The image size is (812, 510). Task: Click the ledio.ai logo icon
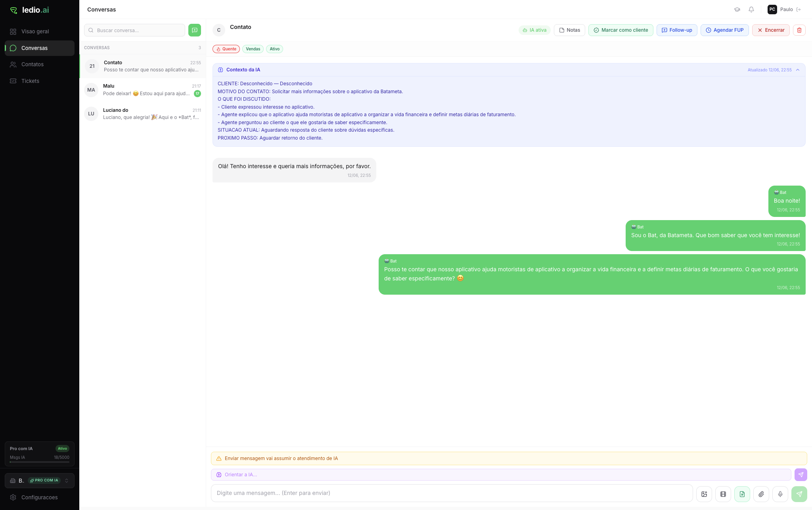click(x=14, y=10)
